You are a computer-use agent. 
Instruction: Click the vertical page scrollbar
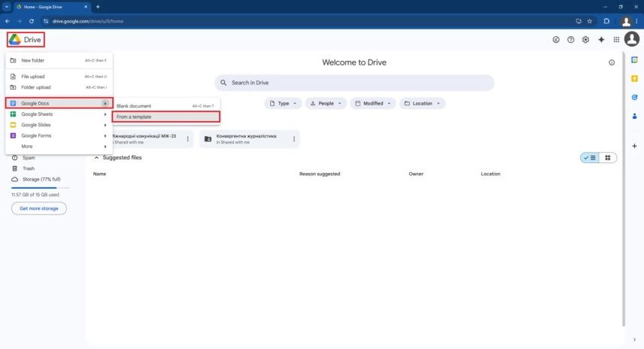624,189
